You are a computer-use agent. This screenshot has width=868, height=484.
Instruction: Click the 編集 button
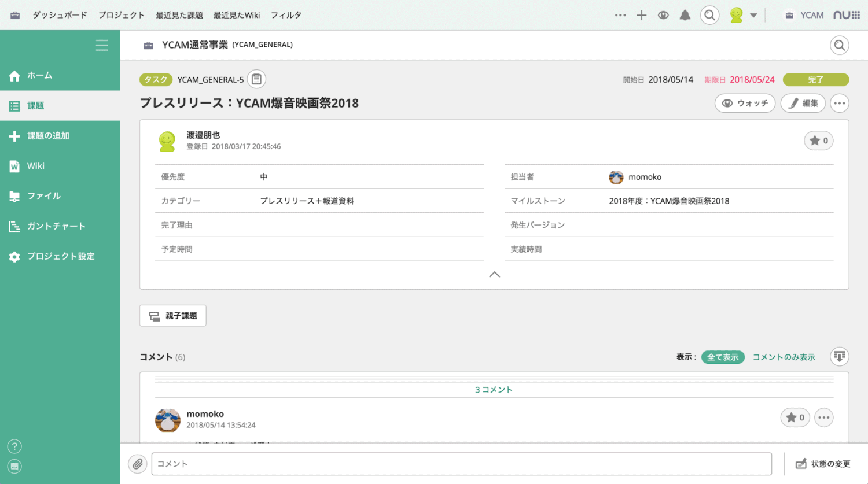[803, 103]
